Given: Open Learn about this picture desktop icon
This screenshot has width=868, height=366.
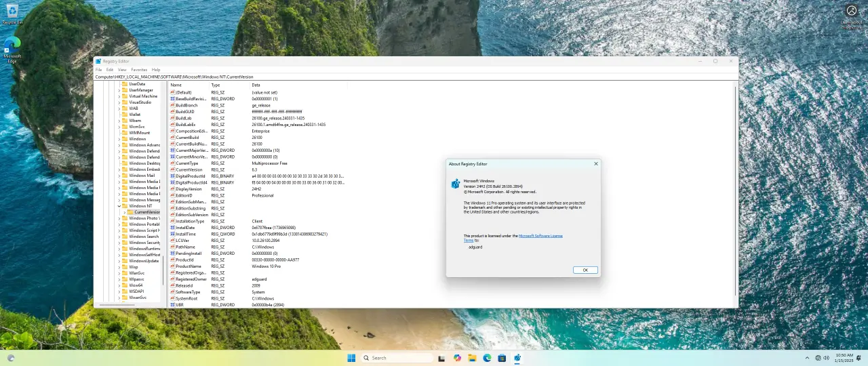Looking at the screenshot, I should tap(851, 16).
